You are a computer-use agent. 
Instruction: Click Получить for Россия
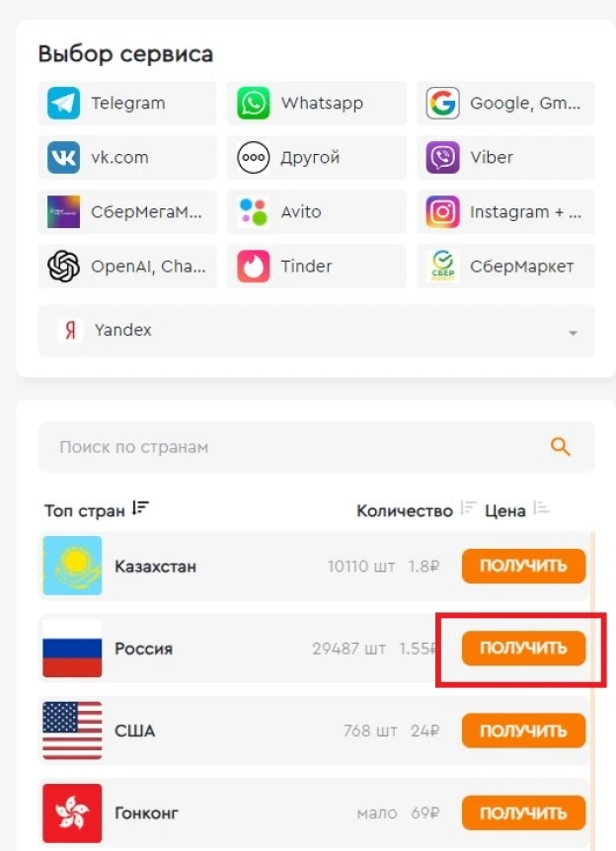click(x=523, y=648)
